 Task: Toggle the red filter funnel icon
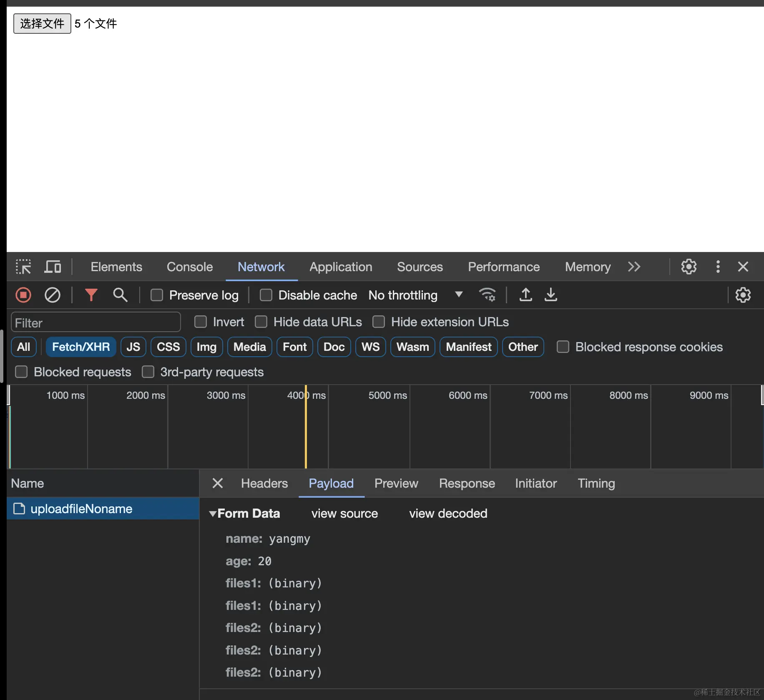[x=91, y=295]
